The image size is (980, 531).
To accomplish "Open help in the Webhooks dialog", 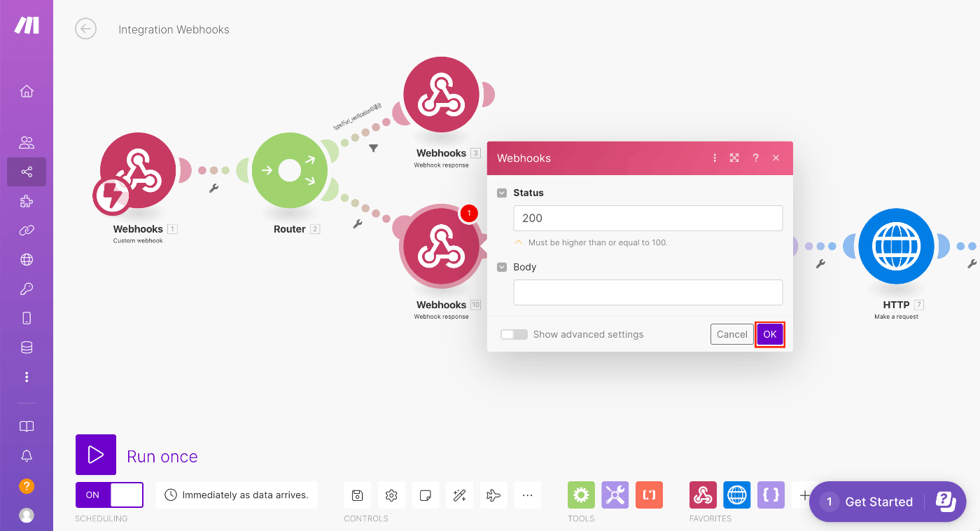I will (x=755, y=158).
